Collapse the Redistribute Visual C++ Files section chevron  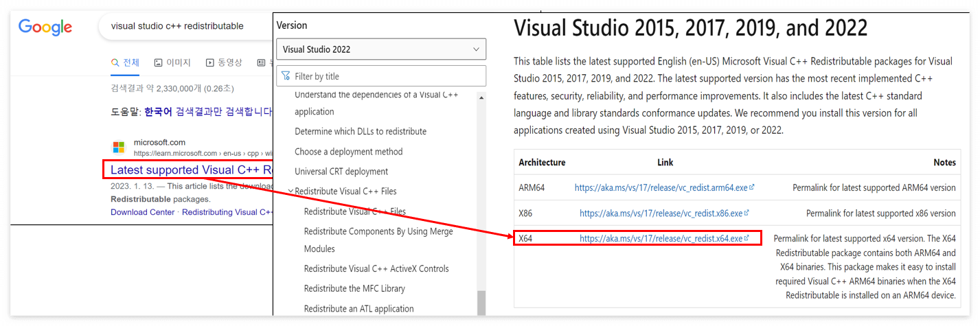290,191
